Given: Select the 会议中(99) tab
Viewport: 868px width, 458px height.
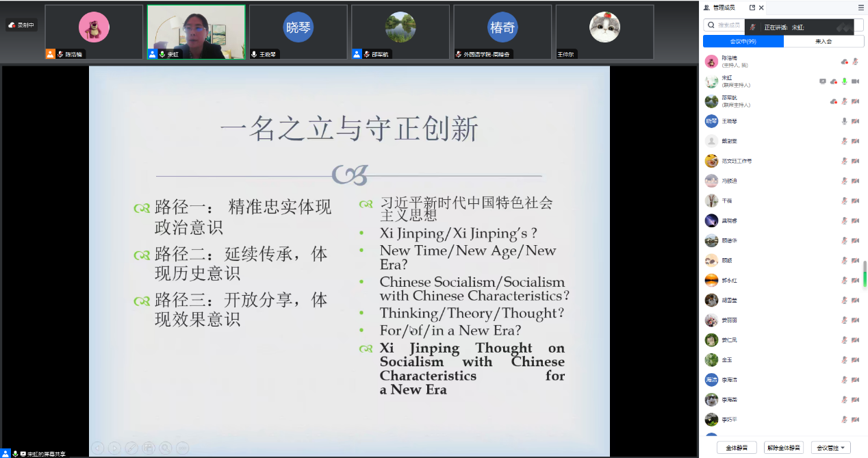Looking at the screenshot, I should click(743, 42).
